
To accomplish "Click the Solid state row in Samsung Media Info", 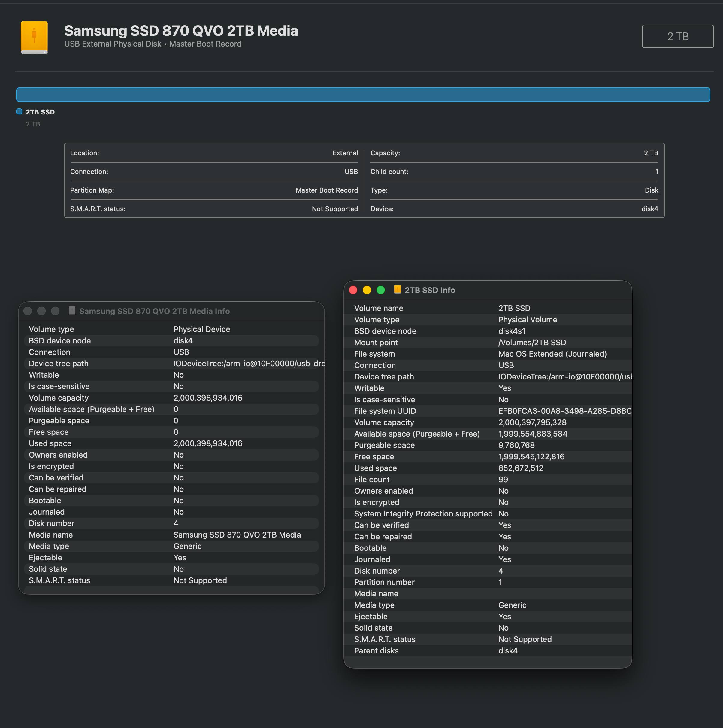I will click(171, 569).
